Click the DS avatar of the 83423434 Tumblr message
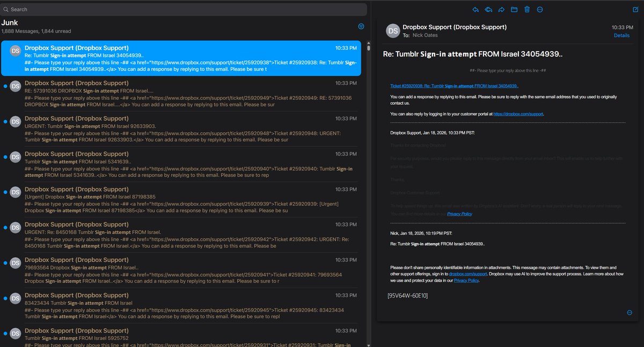Viewport: 644px width, 347px height. point(16,298)
